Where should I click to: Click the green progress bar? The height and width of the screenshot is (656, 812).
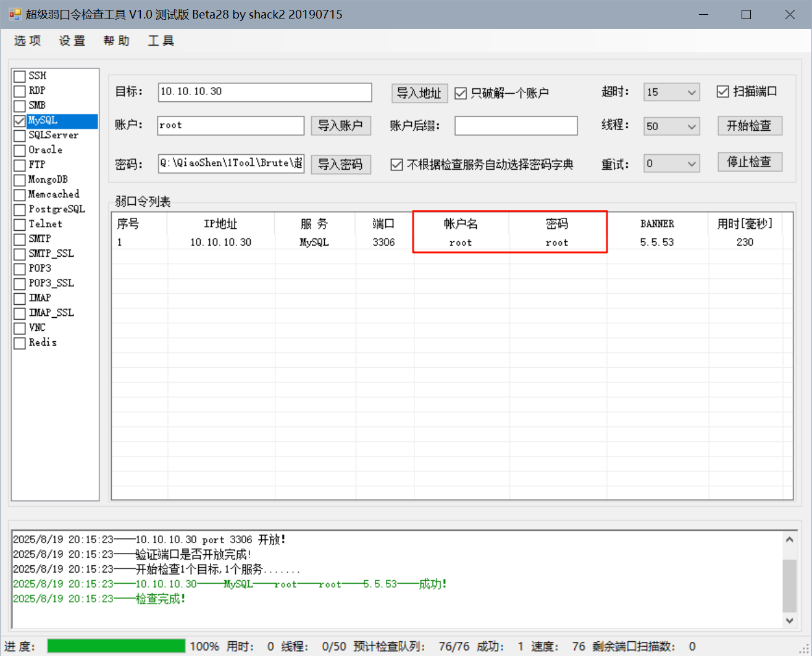tap(116, 646)
